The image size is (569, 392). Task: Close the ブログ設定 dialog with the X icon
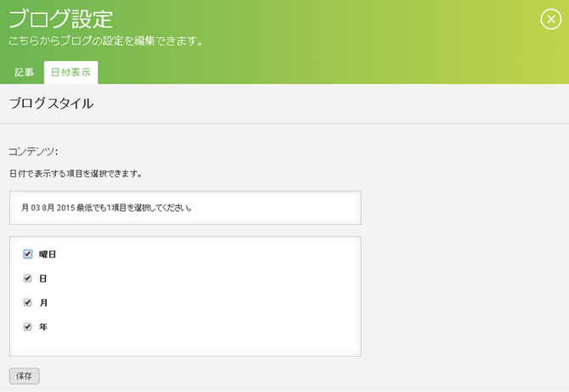pos(551,19)
